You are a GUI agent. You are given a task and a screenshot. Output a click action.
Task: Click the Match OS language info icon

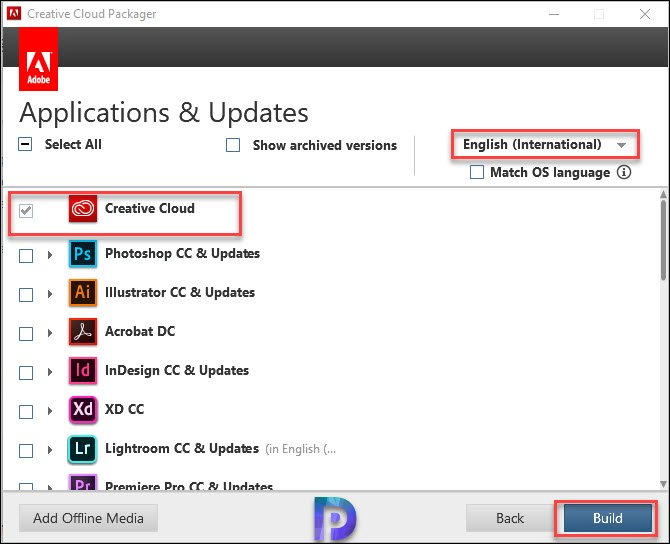tap(624, 172)
